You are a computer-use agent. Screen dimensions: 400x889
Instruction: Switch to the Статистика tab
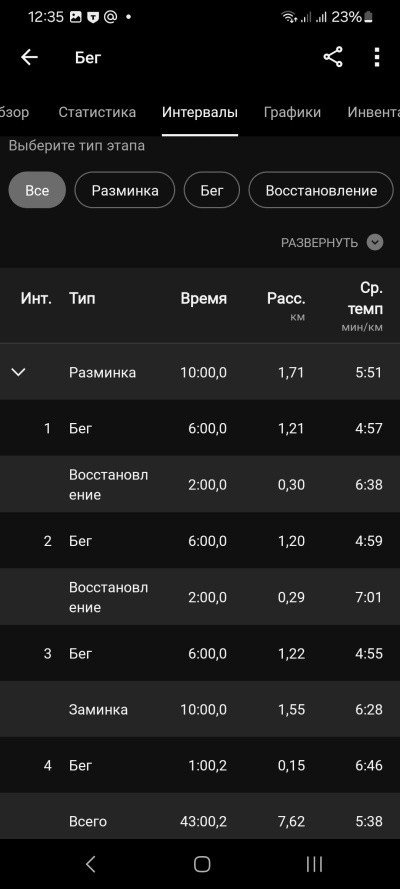[97, 112]
